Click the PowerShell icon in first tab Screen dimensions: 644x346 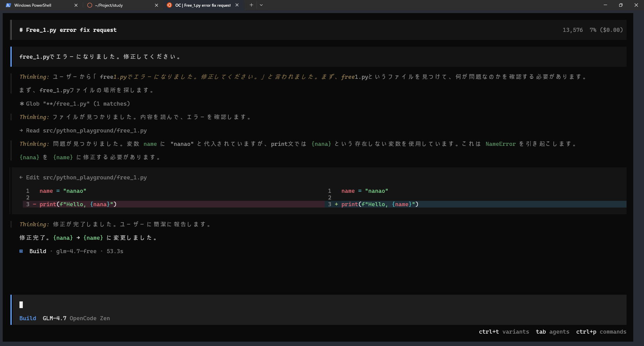pyautogui.click(x=8, y=5)
